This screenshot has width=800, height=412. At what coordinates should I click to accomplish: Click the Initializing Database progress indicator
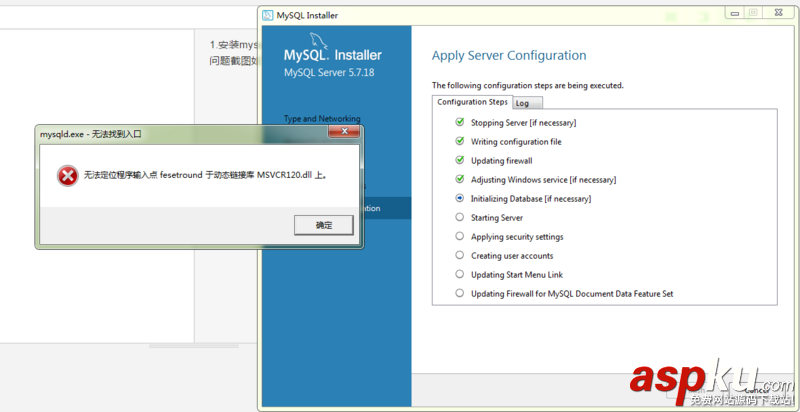[460, 198]
